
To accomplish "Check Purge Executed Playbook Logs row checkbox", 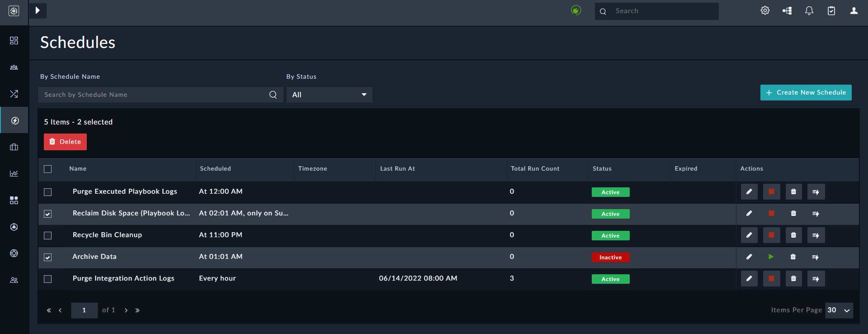I will pos(48,192).
